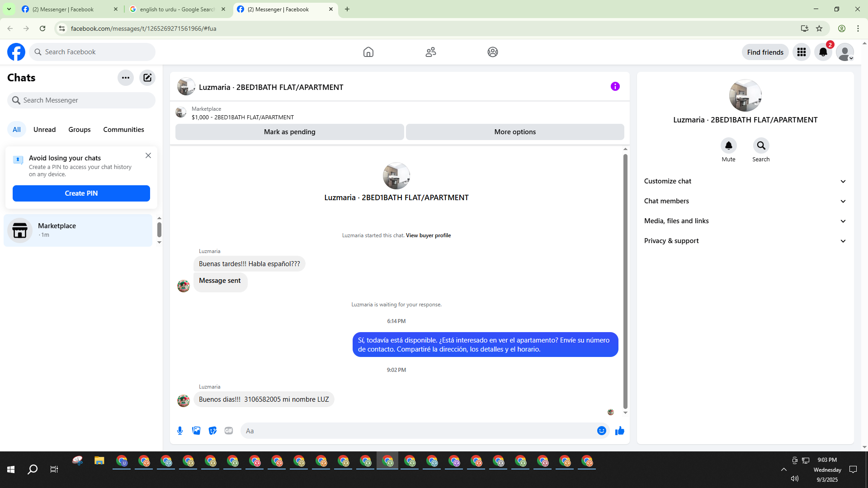868x488 pixels.
Task: View site information icon in address bar
Action: coord(62,28)
